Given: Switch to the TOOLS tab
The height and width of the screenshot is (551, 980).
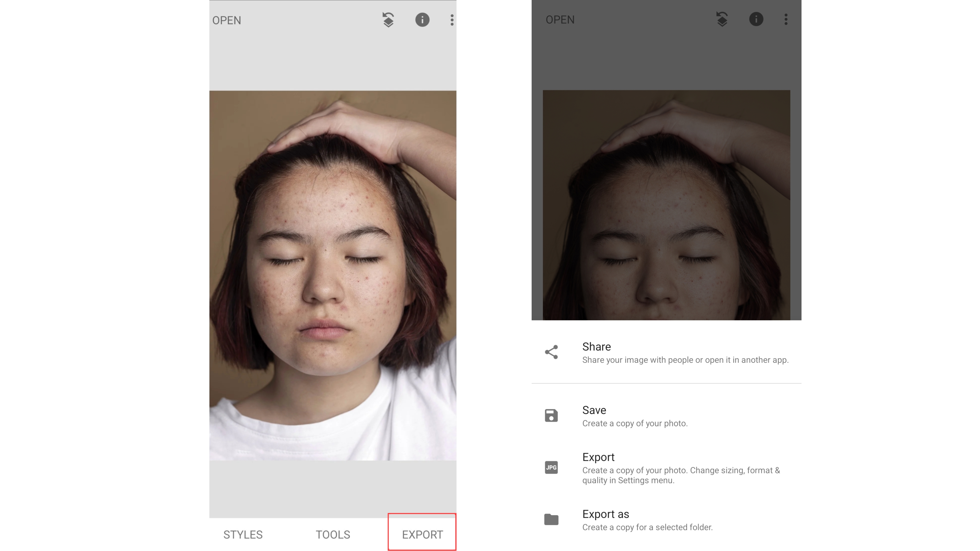Looking at the screenshot, I should click(333, 534).
